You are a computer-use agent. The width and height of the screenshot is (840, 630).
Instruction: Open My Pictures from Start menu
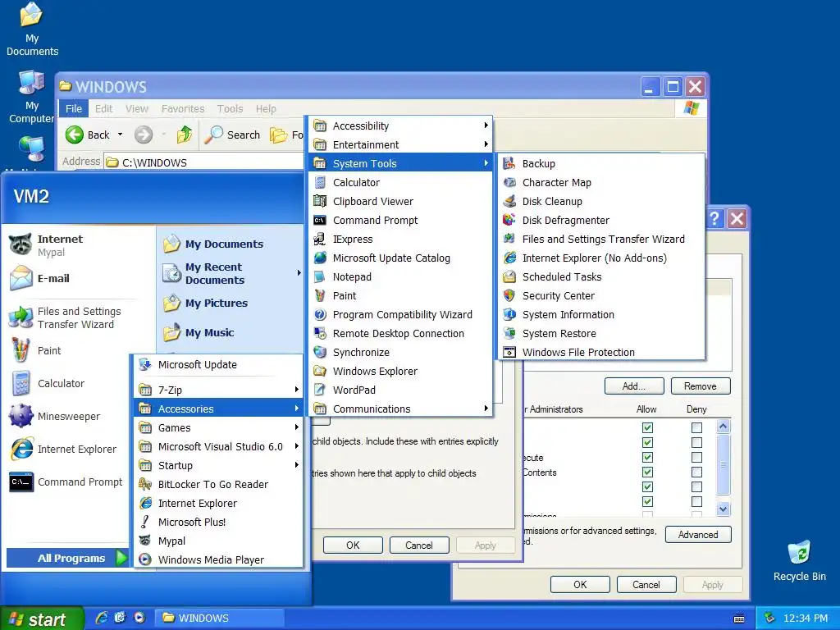[x=231, y=304]
